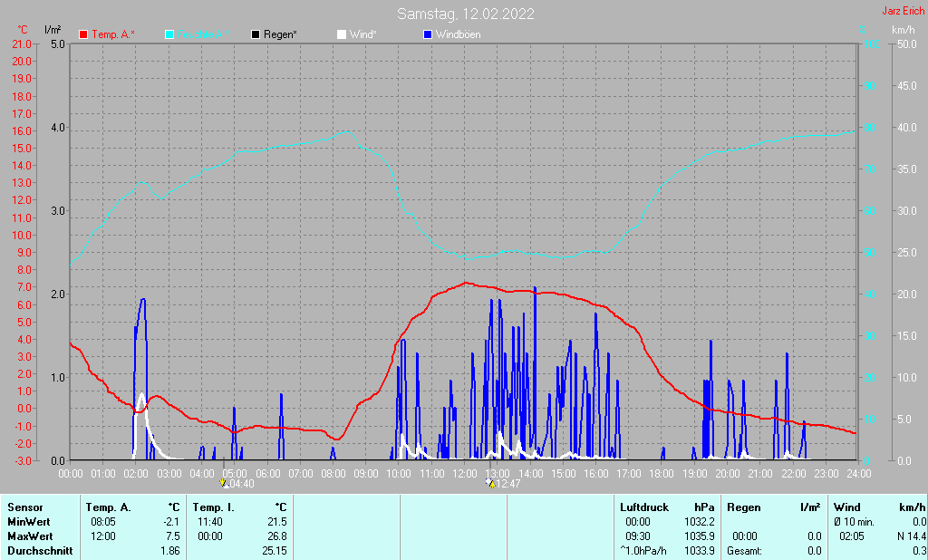
Task: Click the 'km/h' axis unit above the chart
Action: (904, 30)
